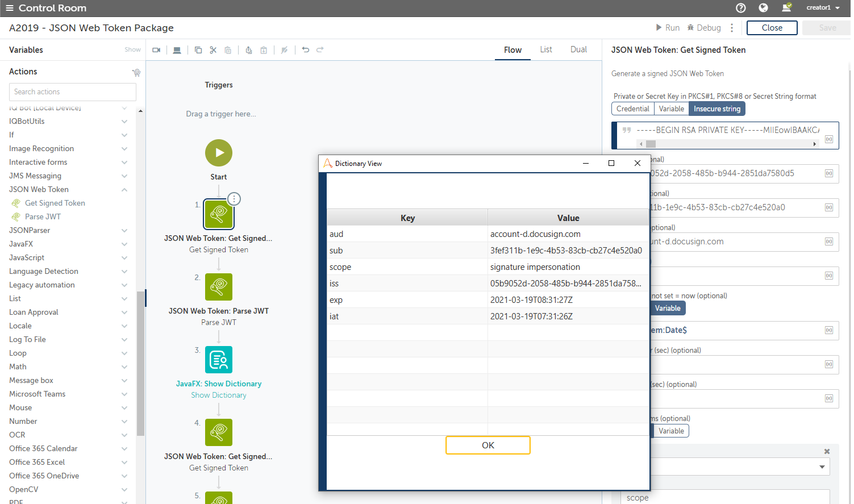Click the scissors Cut icon in toolbar

tap(213, 50)
